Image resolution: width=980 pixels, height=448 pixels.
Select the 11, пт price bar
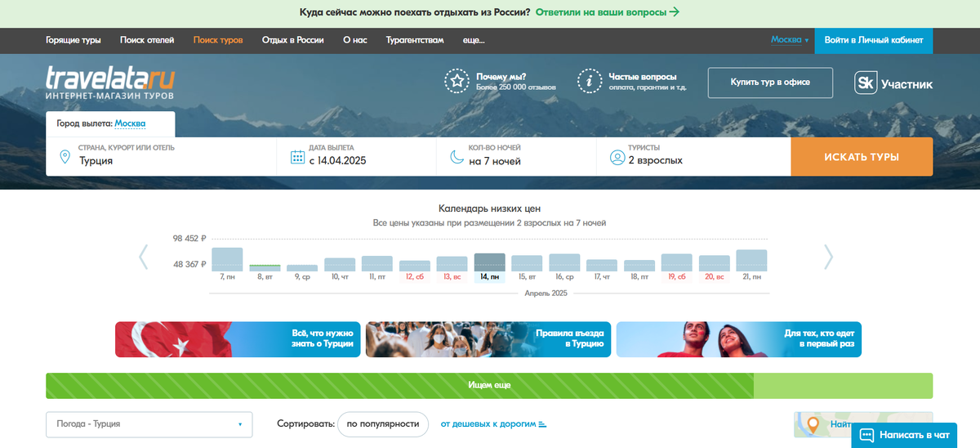[x=377, y=264]
